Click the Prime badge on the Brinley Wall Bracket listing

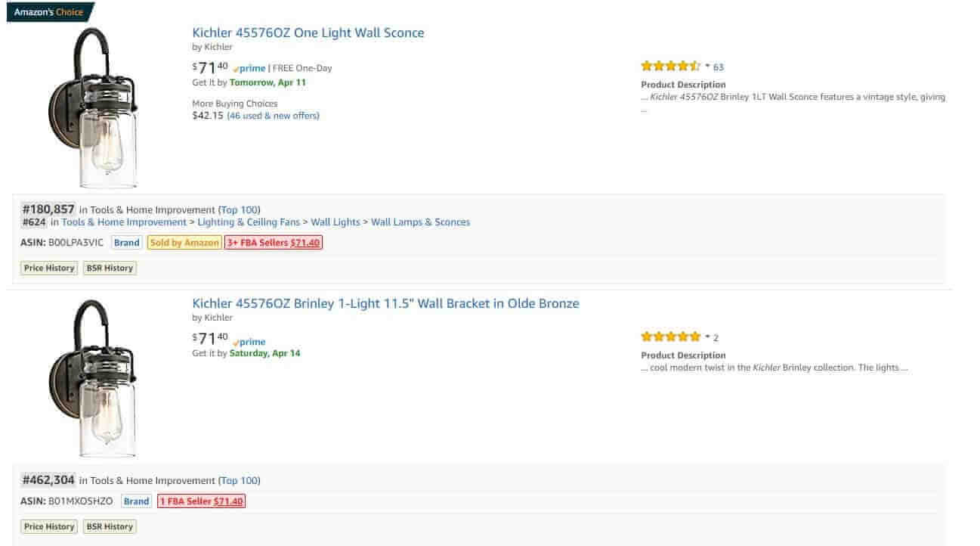[249, 342]
